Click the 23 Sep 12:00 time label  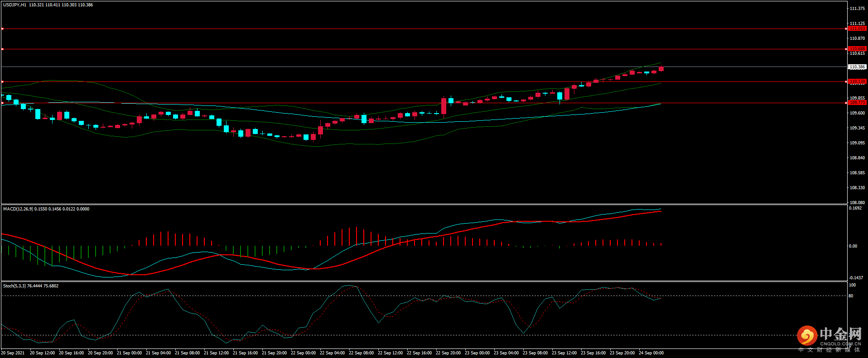564,353
